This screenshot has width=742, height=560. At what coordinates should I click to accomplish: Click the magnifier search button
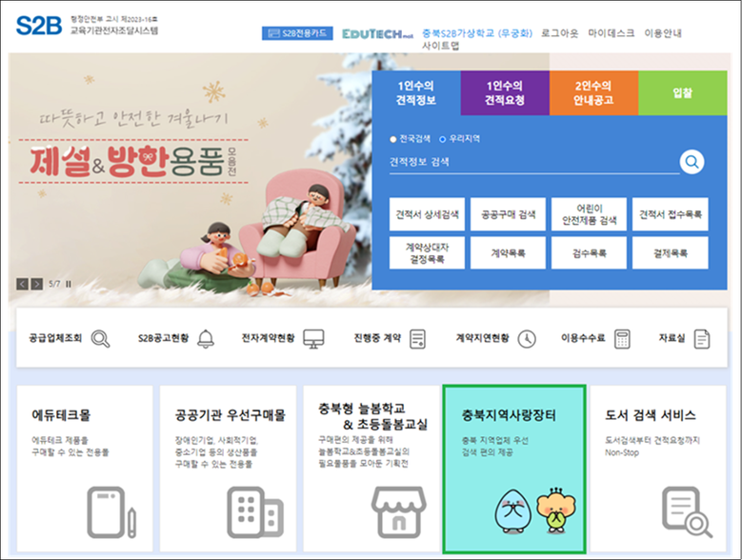(x=692, y=161)
